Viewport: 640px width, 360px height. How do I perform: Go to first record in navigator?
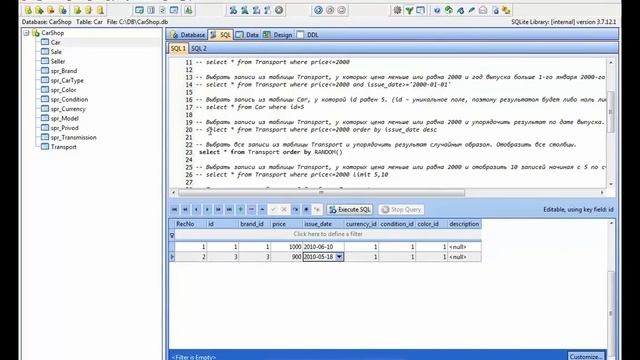pyautogui.click(x=174, y=209)
